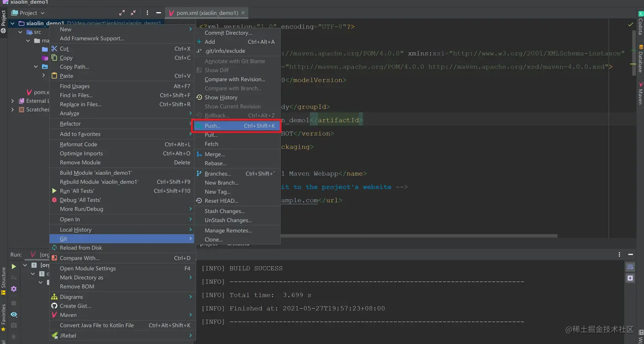Choose Compare With... entry
Viewport: 644px width, 344px height.
tap(122, 258)
